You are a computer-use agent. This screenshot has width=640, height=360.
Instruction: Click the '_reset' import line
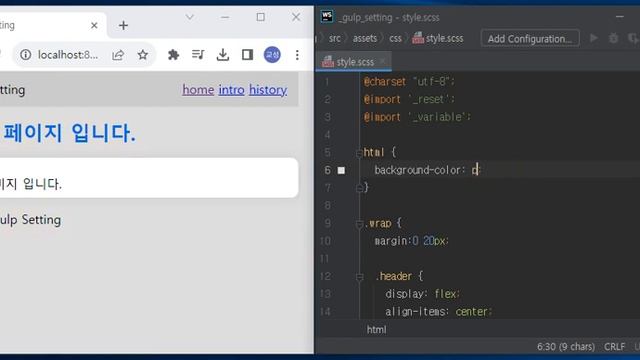[x=409, y=99]
